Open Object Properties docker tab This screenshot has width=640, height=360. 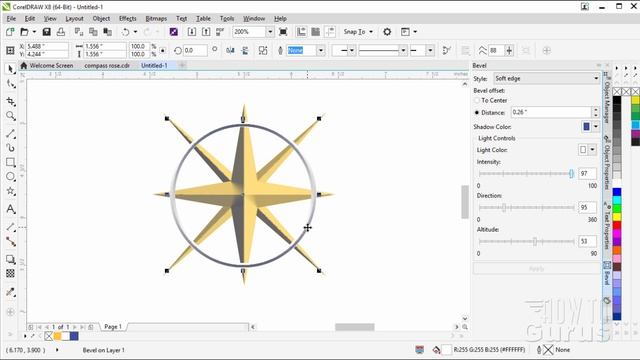607,164
